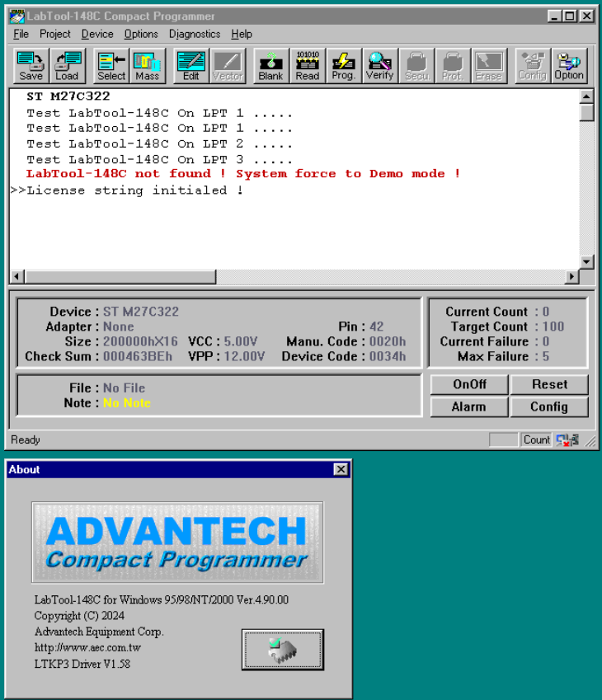This screenshot has height=700, width=602.
Task: Click the OnOff button
Action: click(469, 384)
